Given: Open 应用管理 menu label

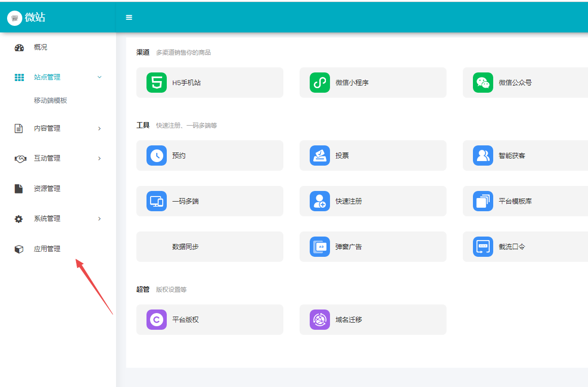Looking at the screenshot, I should (x=47, y=249).
